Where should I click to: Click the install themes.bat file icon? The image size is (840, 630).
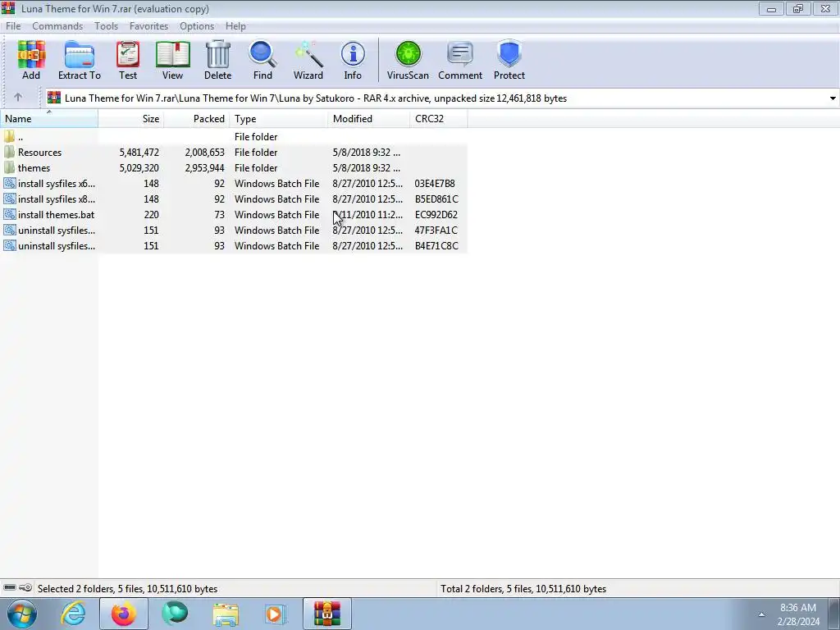click(9, 214)
